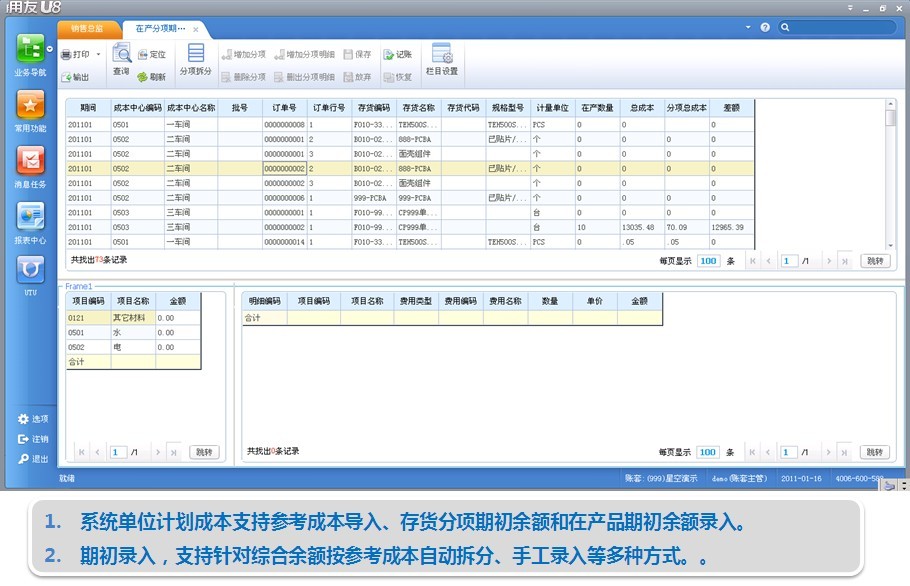Click the 订单号 column header

(284, 108)
